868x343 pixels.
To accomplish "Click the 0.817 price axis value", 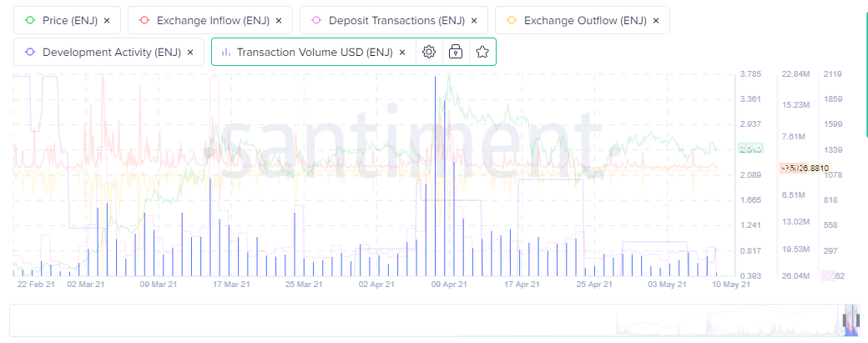I will (751, 250).
